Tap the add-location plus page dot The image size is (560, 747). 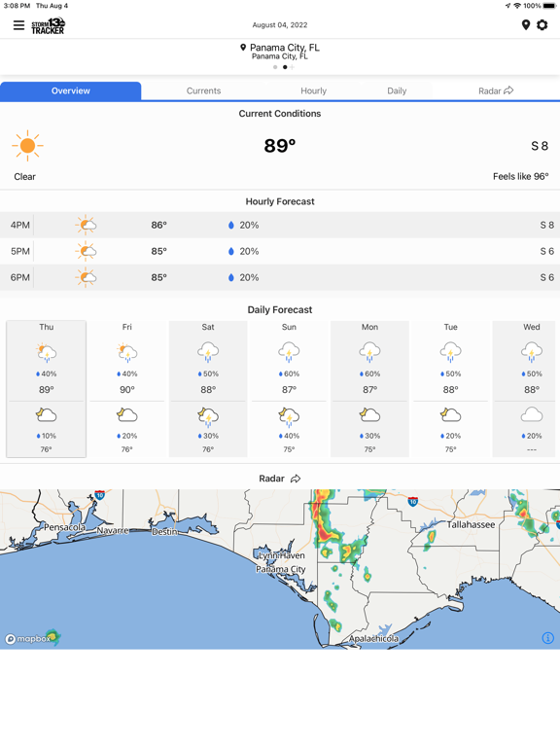(x=292, y=67)
